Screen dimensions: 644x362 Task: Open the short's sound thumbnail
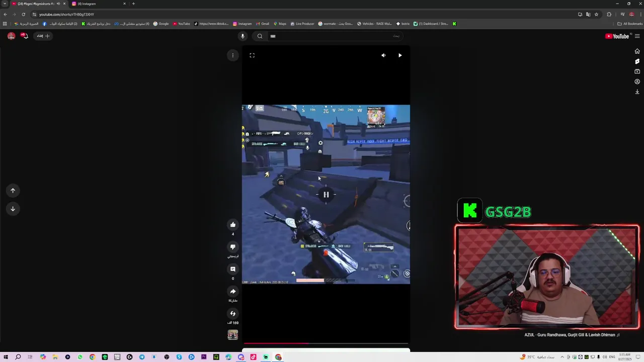click(x=232, y=335)
